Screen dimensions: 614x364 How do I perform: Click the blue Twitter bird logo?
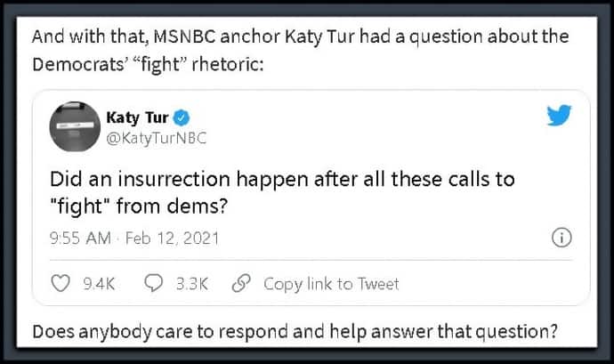pyautogui.click(x=559, y=115)
